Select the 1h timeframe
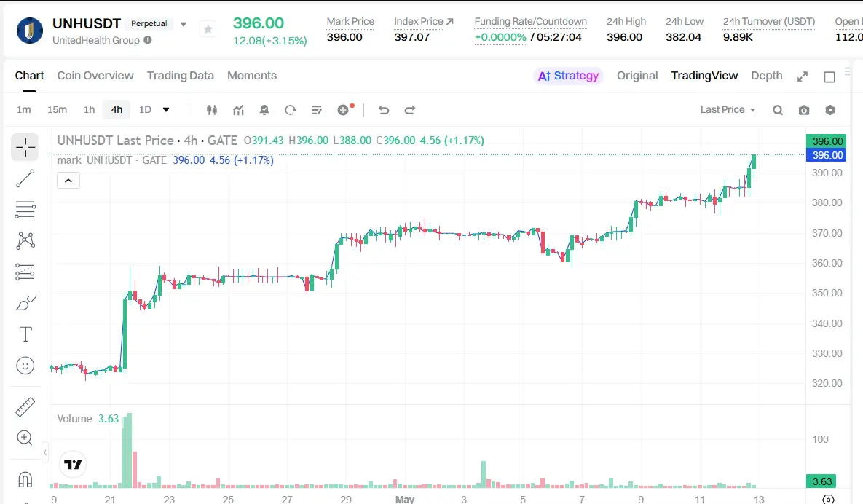The image size is (863, 504). click(89, 109)
